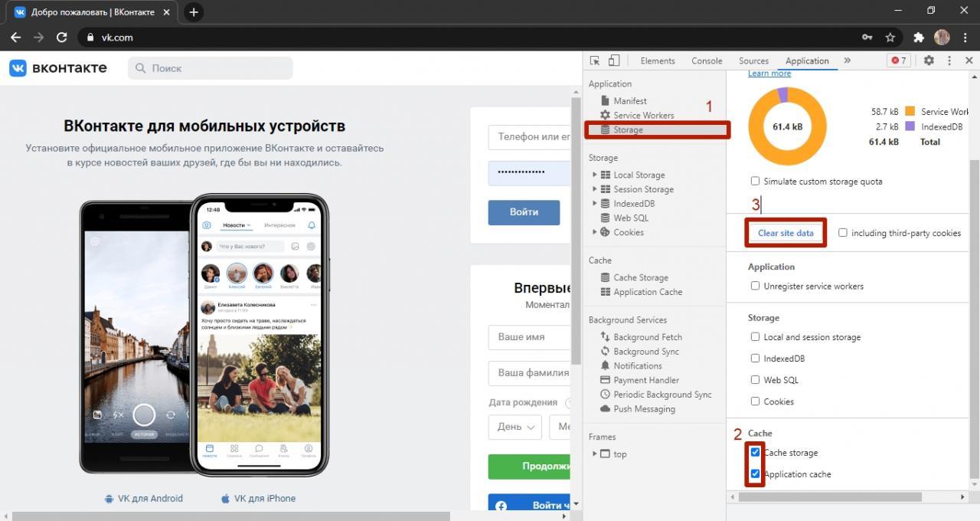Viewport: 980px width, 521px height.
Task: Click the Ваше имя input field
Action: point(529,337)
